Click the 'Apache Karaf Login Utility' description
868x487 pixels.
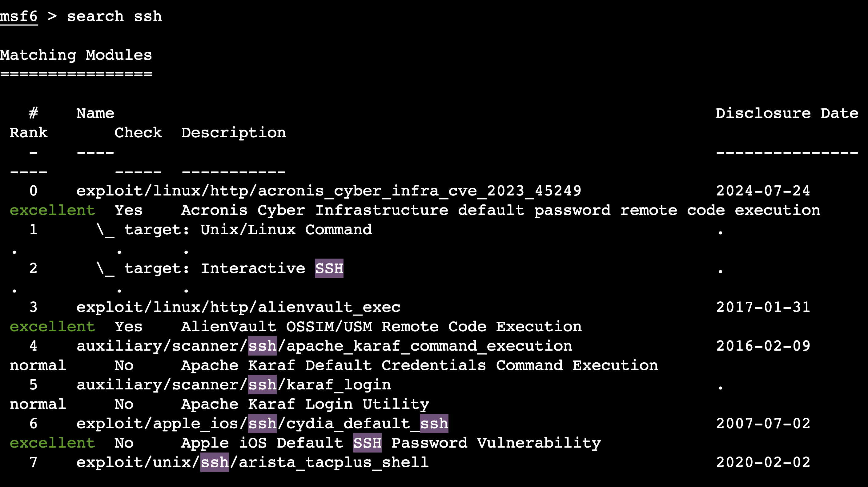tap(305, 404)
